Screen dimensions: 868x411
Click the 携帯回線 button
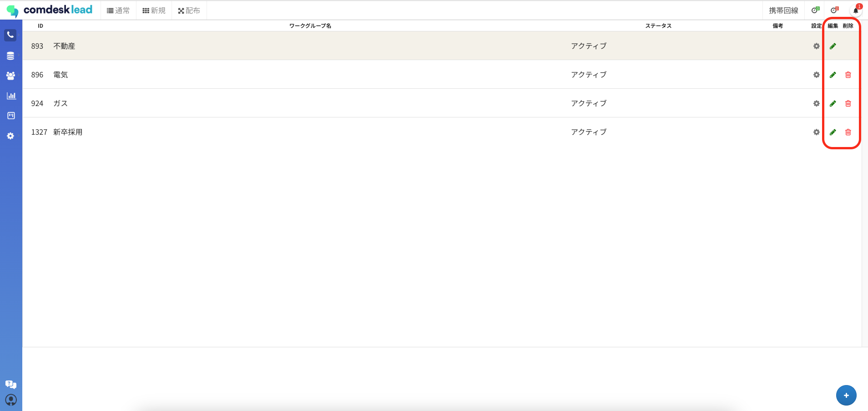click(x=783, y=10)
